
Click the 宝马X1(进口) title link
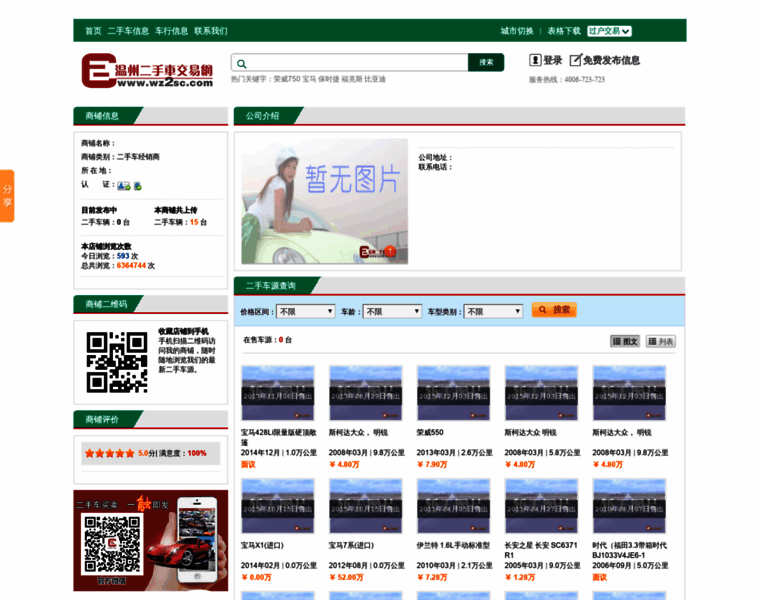pyautogui.click(x=262, y=545)
